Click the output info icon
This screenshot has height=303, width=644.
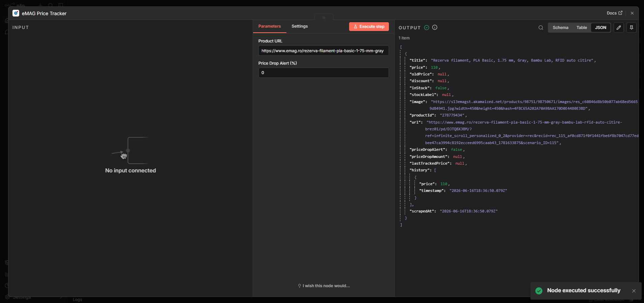(435, 28)
